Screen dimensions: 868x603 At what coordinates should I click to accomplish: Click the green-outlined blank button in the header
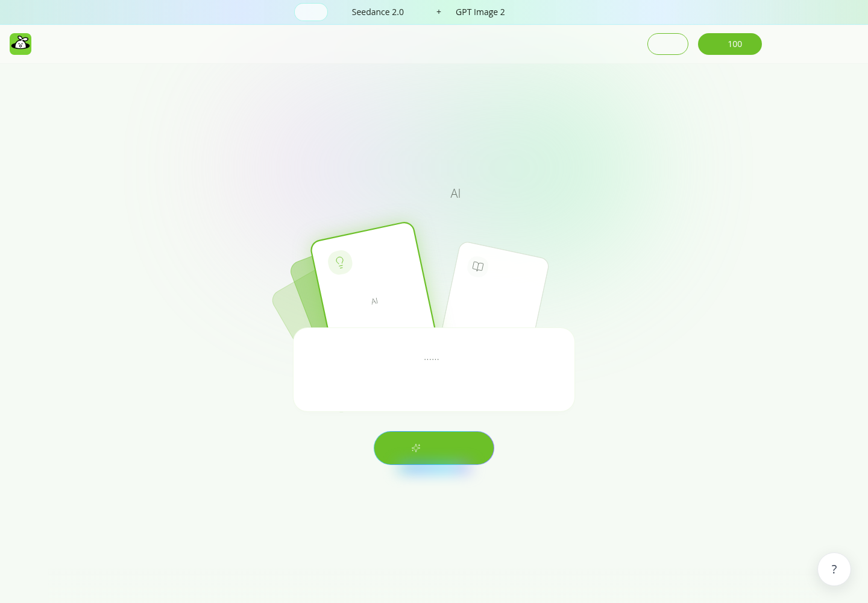click(x=668, y=44)
